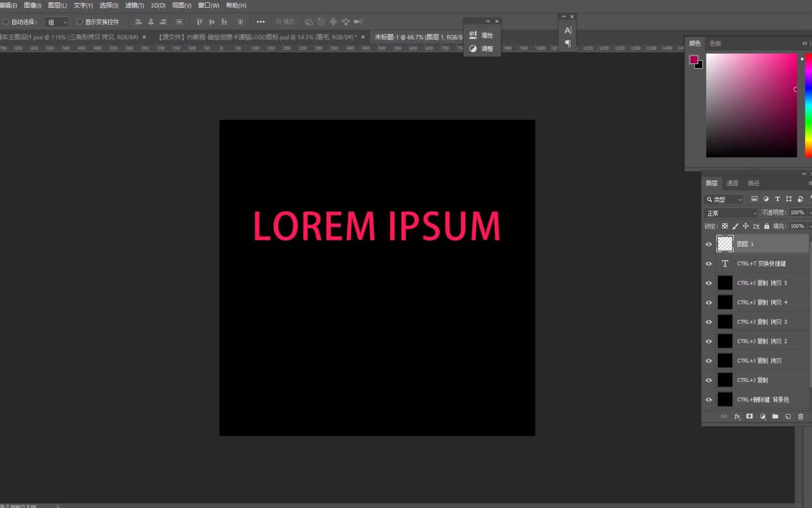Click the link layers chain icon
Screen dimensions: 812x508
(x=724, y=416)
